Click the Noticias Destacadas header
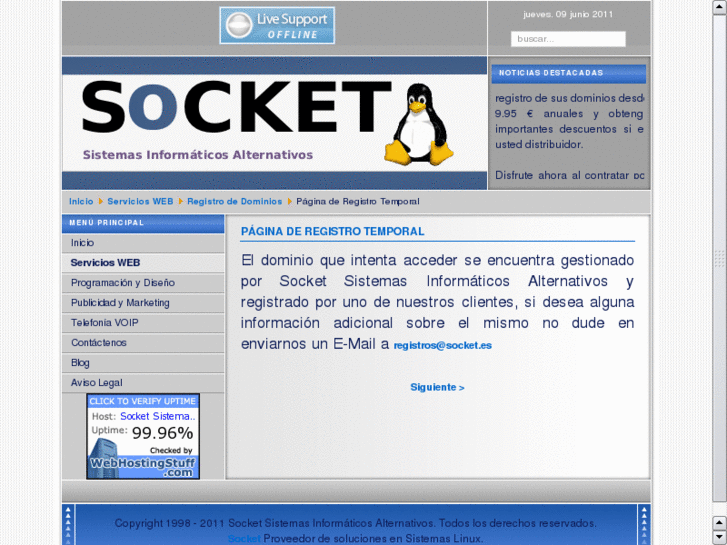Viewport: 727px width, 545px height. pos(568,73)
